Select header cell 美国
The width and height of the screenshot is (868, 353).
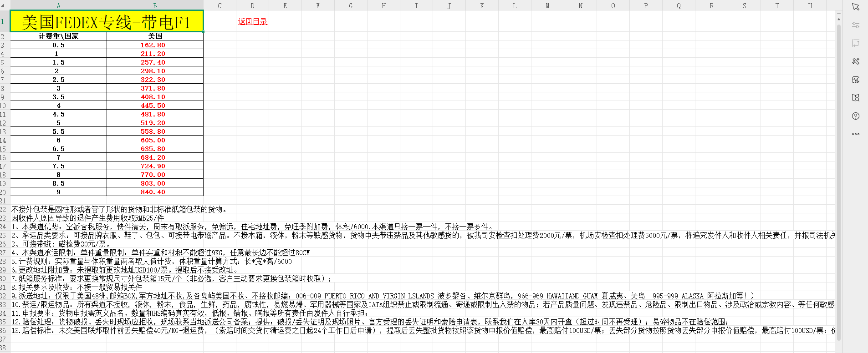(155, 36)
